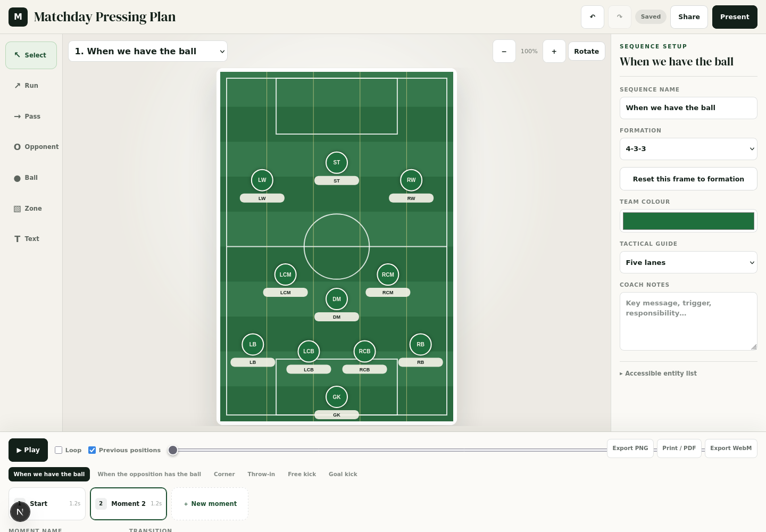This screenshot has height=532, width=766.
Task: Activate the Zone drawing tool
Action: click(31, 209)
